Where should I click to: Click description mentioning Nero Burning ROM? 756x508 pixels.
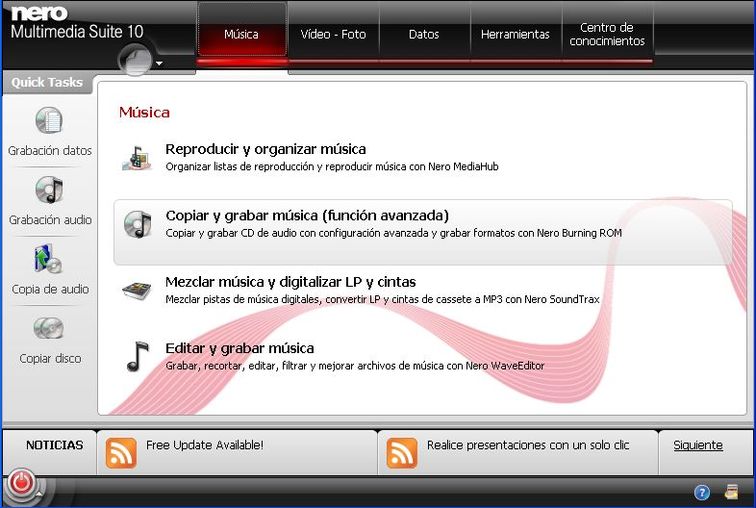[x=394, y=233]
